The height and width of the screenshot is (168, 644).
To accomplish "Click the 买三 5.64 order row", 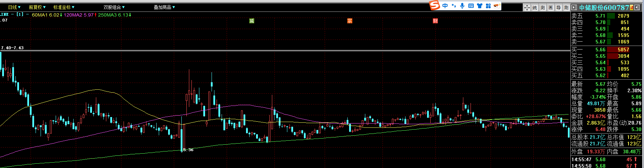I will [607, 62].
